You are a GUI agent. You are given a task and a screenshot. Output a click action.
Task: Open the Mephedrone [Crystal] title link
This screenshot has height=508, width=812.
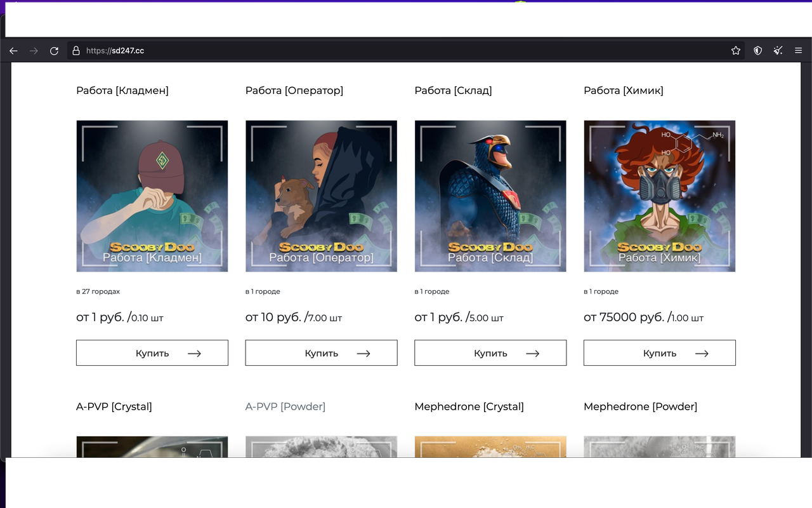[x=469, y=406]
